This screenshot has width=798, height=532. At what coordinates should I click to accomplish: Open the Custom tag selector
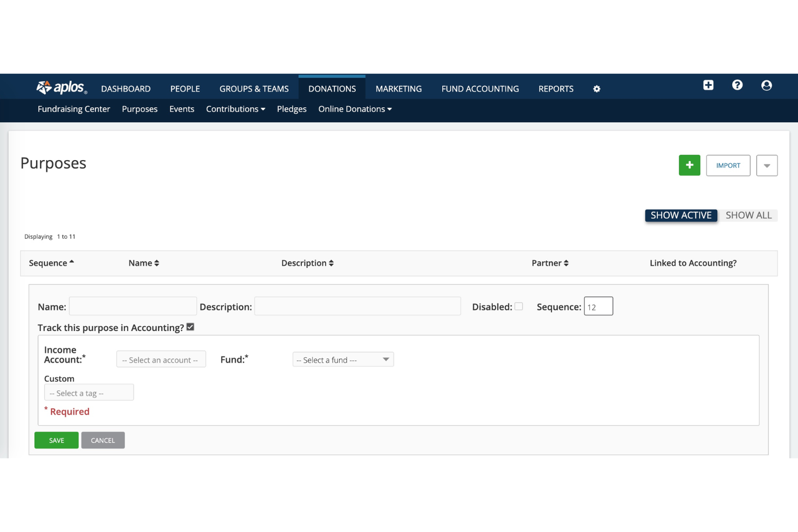(x=88, y=392)
